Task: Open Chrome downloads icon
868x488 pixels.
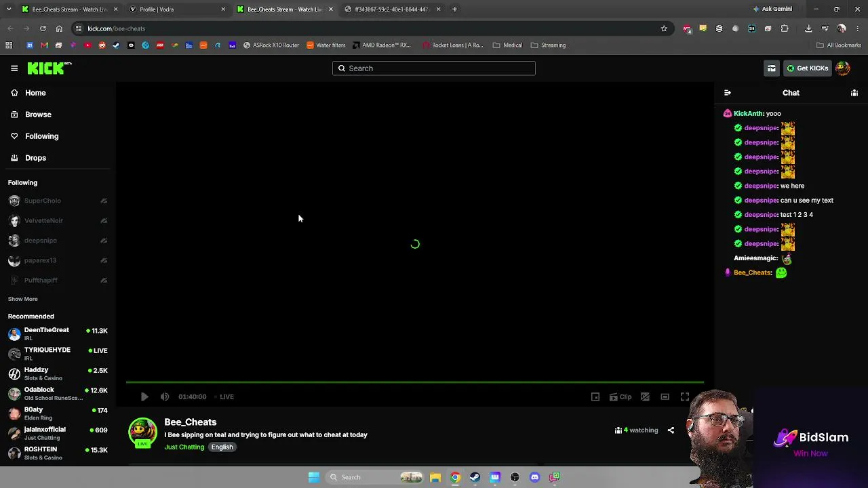Action: 808,28
